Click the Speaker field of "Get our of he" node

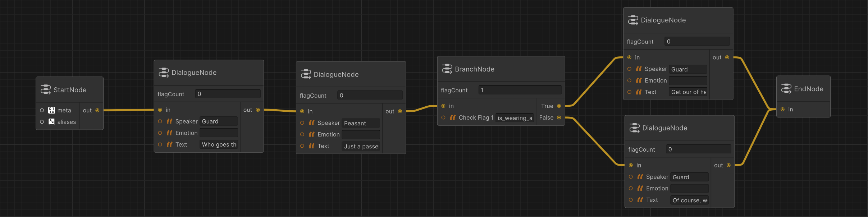(x=688, y=69)
